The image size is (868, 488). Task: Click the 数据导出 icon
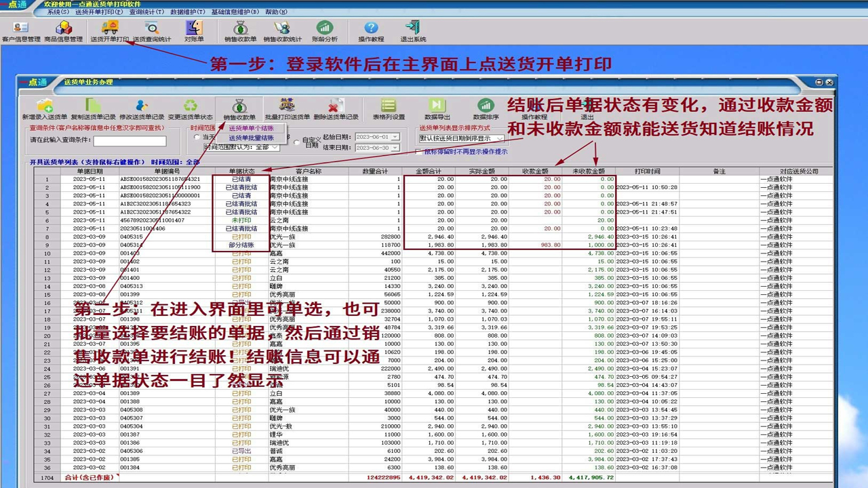(x=437, y=107)
